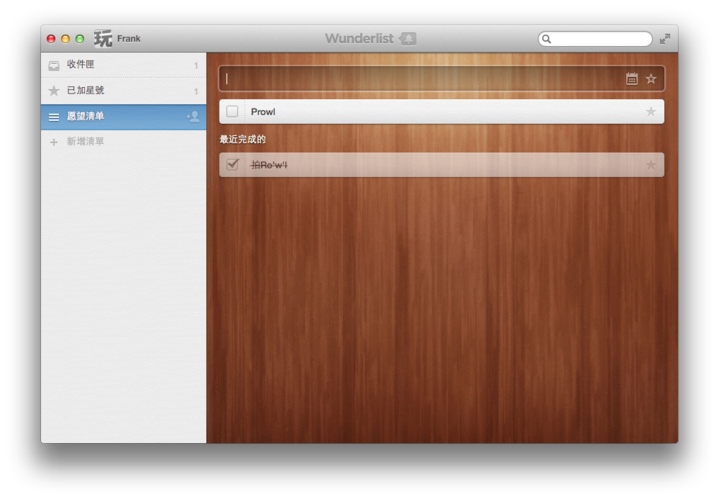Click 新增清單 to add list
Viewport: 719px width, 500px height.
pos(85,142)
